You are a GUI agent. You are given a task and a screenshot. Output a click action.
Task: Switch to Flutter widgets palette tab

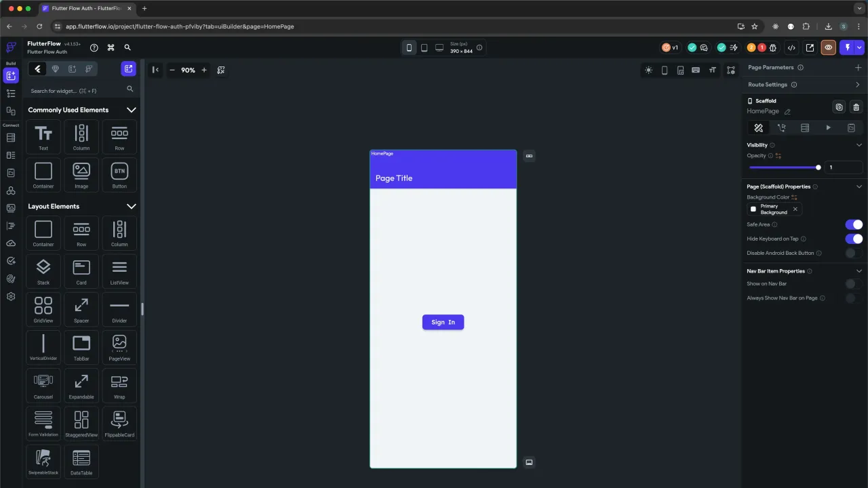[x=38, y=69]
